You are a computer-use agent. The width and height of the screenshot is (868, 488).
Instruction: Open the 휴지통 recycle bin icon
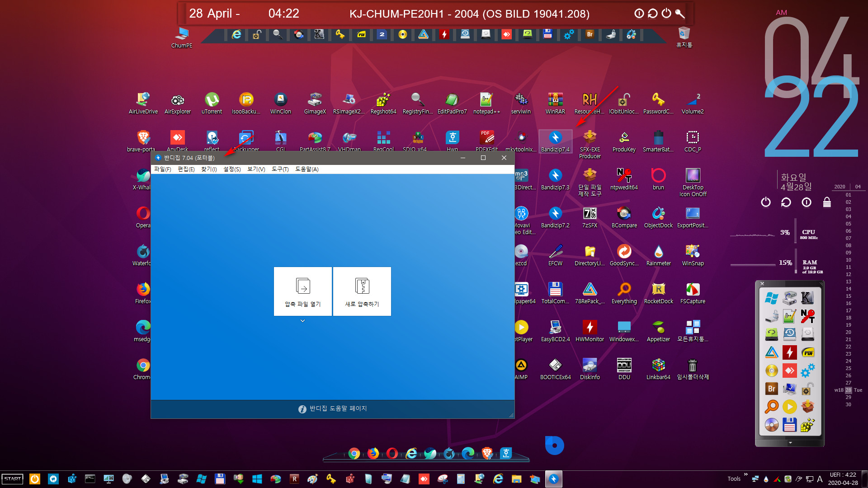[684, 37]
